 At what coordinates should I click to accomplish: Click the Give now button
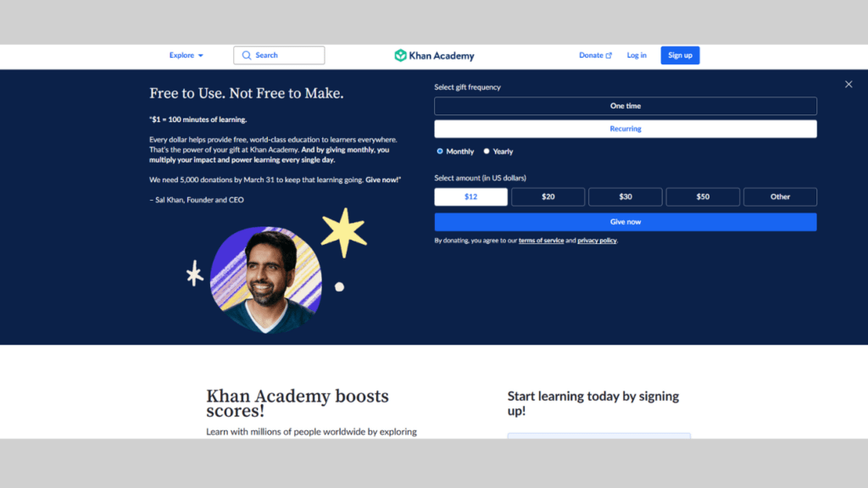(626, 222)
